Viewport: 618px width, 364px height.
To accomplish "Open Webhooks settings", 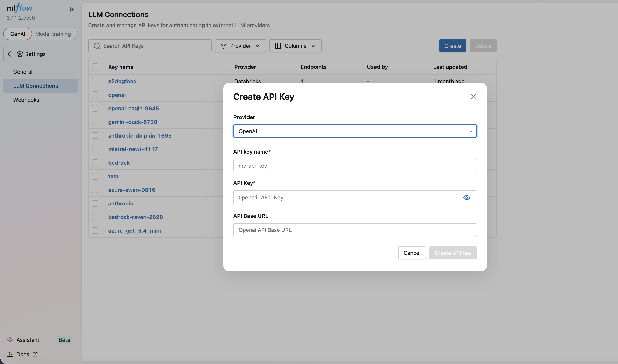I will click(41, 100).
